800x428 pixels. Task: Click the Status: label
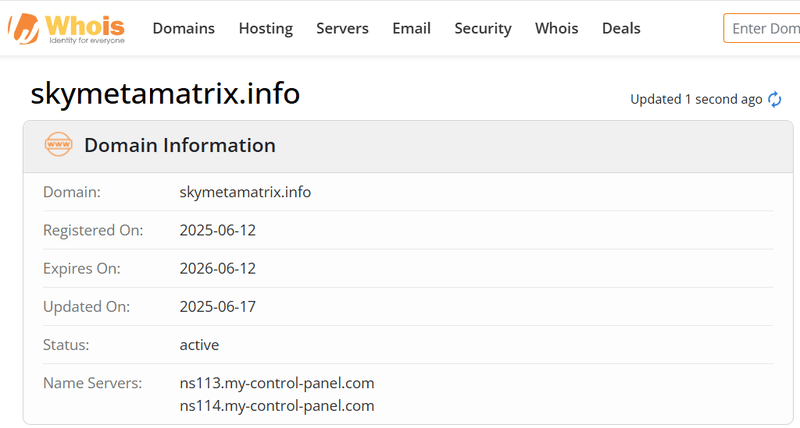coord(66,345)
